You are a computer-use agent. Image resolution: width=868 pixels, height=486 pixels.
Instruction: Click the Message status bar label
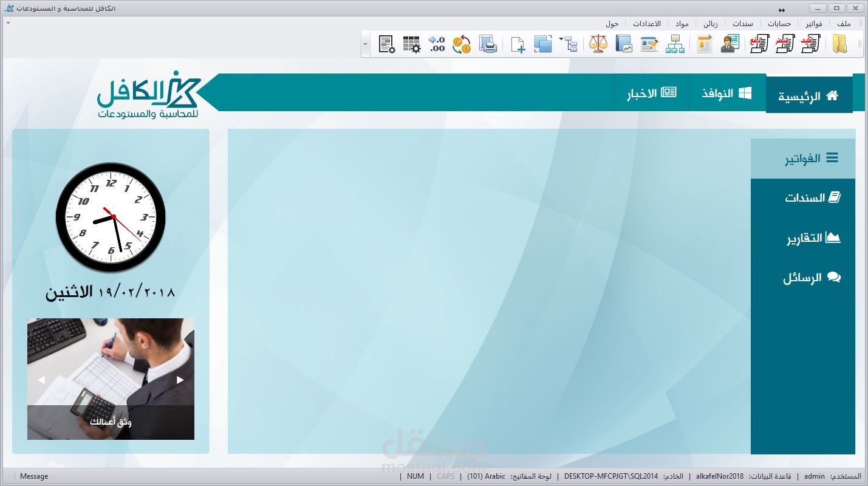(34, 476)
